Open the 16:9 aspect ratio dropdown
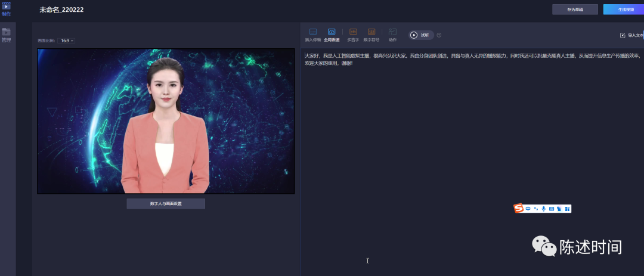This screenshot has width=644, height=276. click(x=66, y=41)
